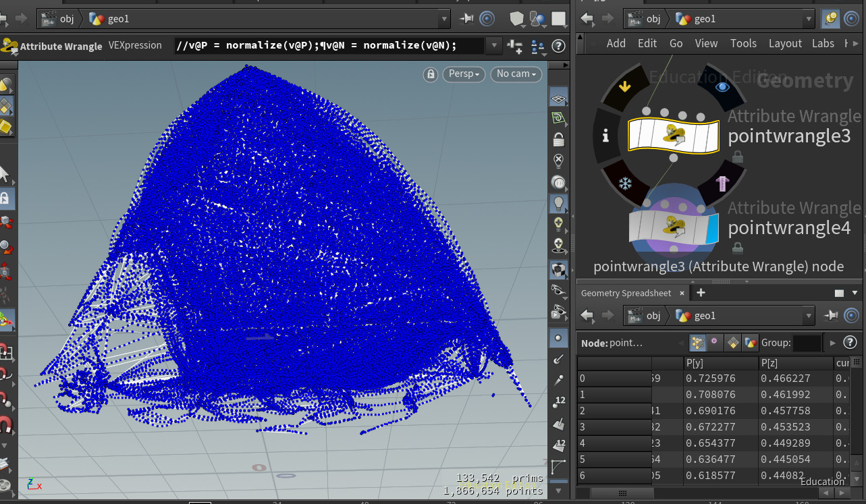This screenshot has height=504, width=866.
Task: Select the pointwrangle4 node
Action: tap(674, 227)
